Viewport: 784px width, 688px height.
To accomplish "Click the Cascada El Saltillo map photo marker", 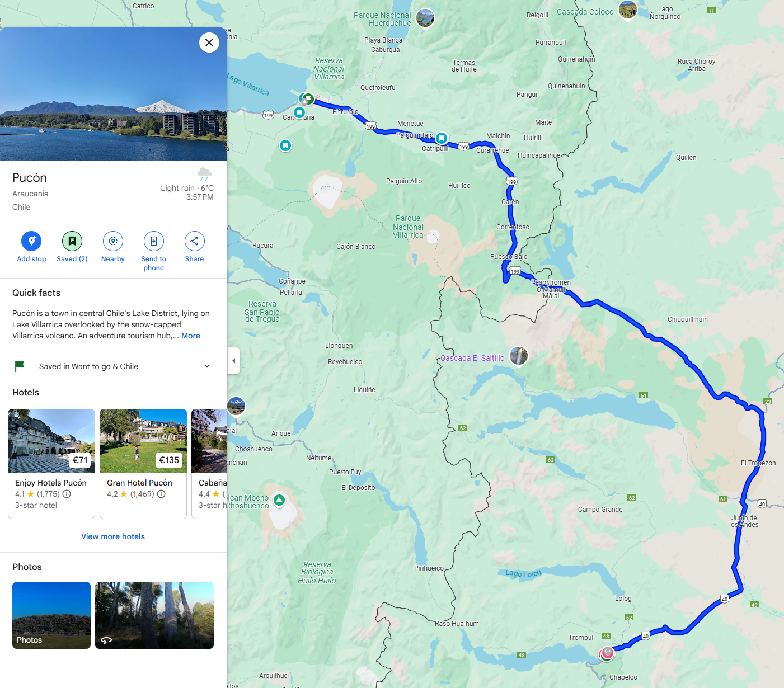I will (x=519, y=356).
